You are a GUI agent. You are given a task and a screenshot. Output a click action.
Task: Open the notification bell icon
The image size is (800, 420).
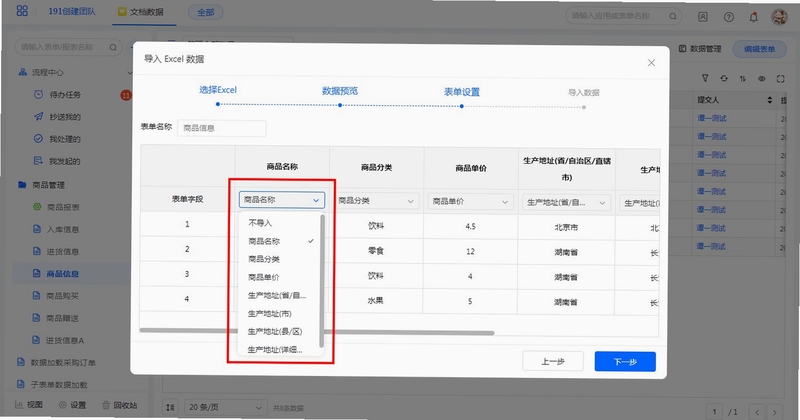pyautogui.click(x=754, y=17)
